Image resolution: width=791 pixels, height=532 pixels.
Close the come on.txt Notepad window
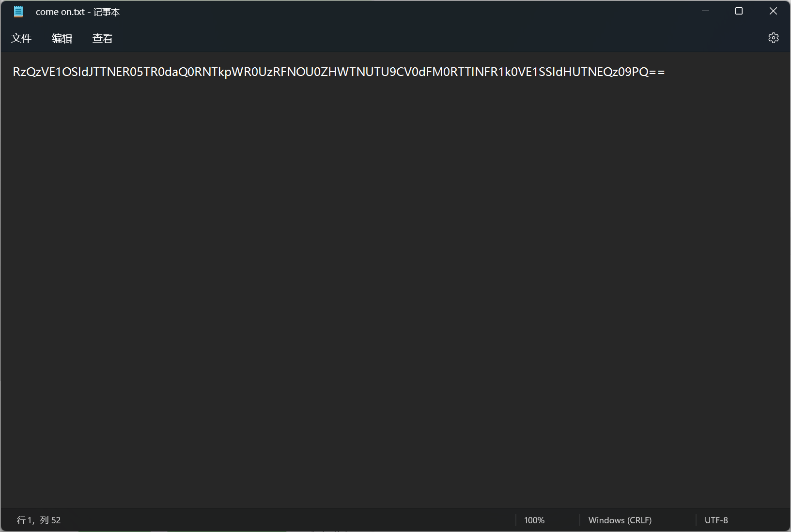[773, 11]
